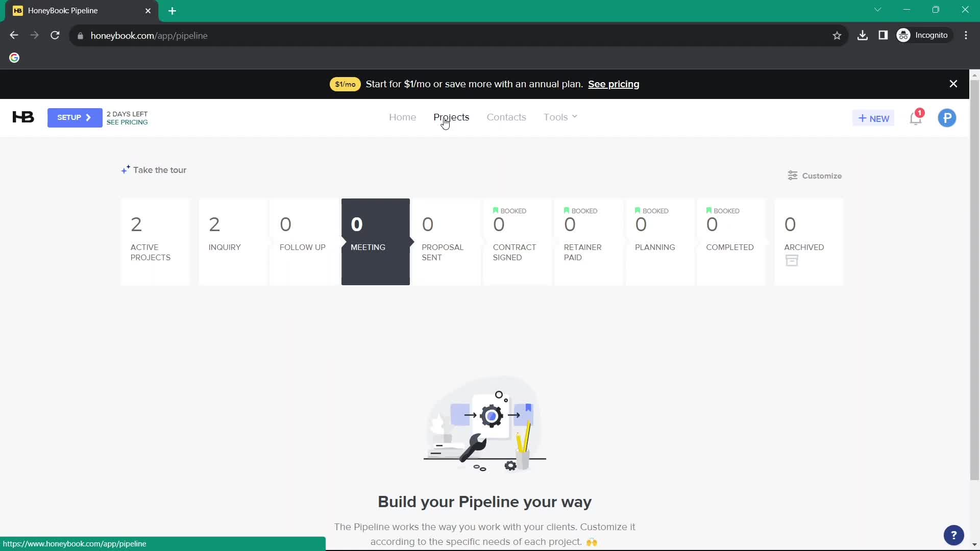Click the SEE PRICING trial link

click(127, 122)
